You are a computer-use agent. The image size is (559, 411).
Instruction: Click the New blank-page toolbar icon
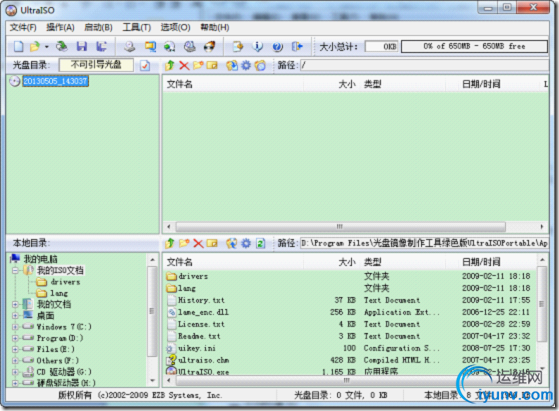tap(19, 46)
